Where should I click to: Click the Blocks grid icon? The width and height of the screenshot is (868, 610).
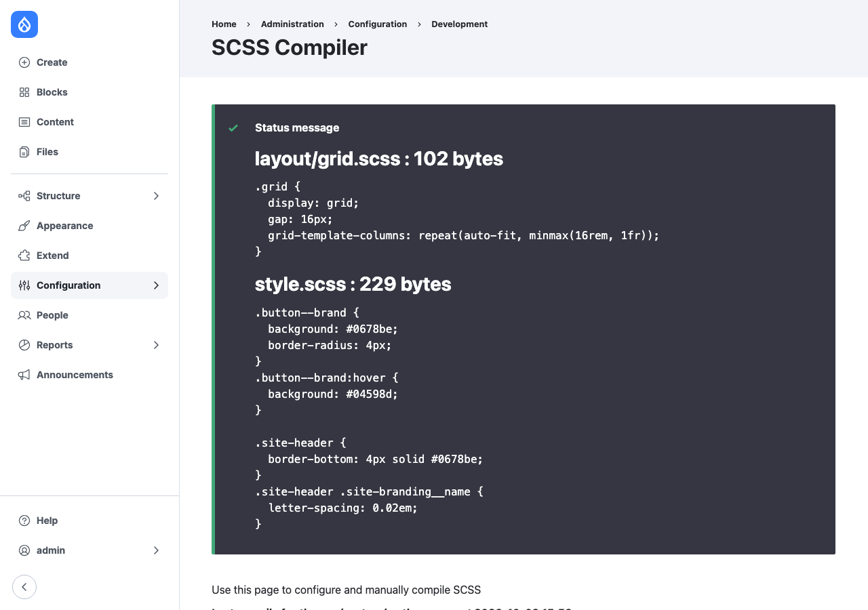[24, 92]
